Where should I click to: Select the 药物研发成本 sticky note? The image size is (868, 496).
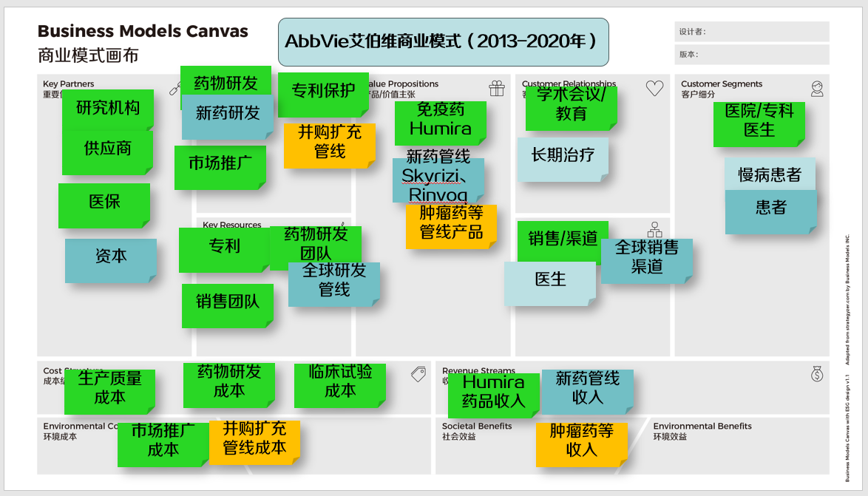[229, 386]
